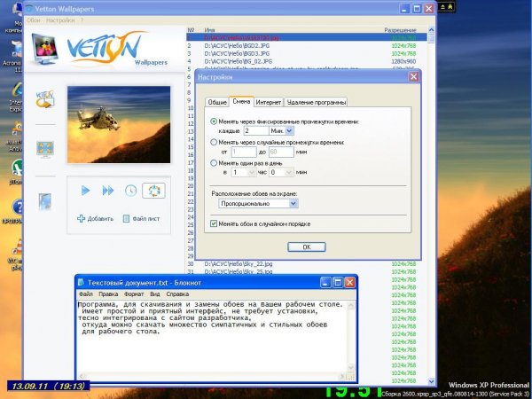Open the Формат menu in Notepad

(x=134, y=293)
